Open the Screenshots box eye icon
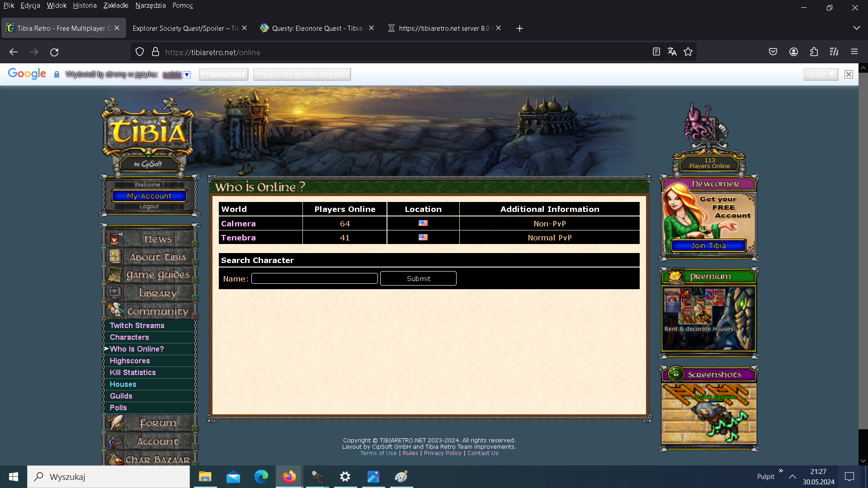Image resolution: width=868 pixels, height=488 pixels. point(676,374)
